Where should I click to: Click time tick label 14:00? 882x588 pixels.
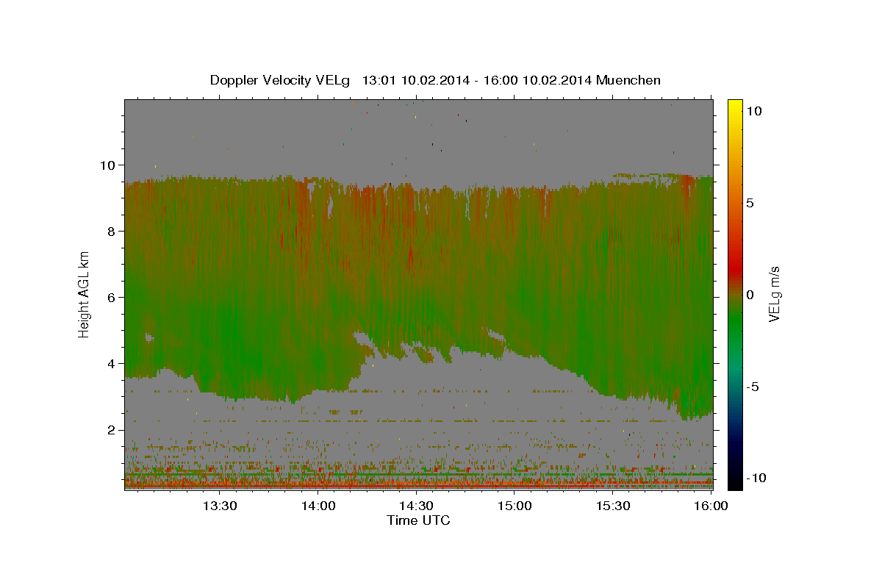tap(318, 506)
